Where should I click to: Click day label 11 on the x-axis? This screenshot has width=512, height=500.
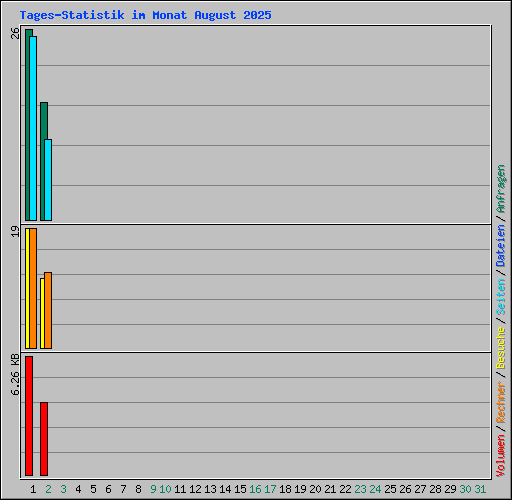coord(180,489)
